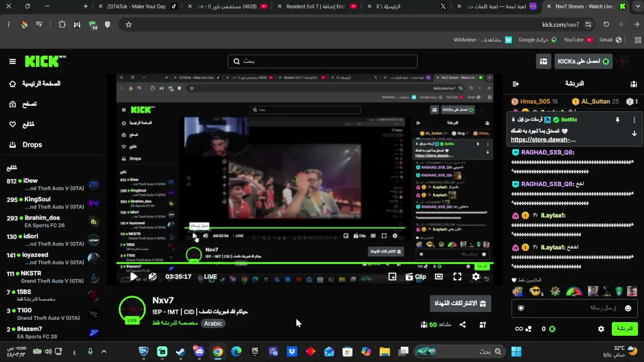The height and width of the screenshot is (362, 644).
Task: Show the chat users list icon
Action: click(x=633, y=84)
